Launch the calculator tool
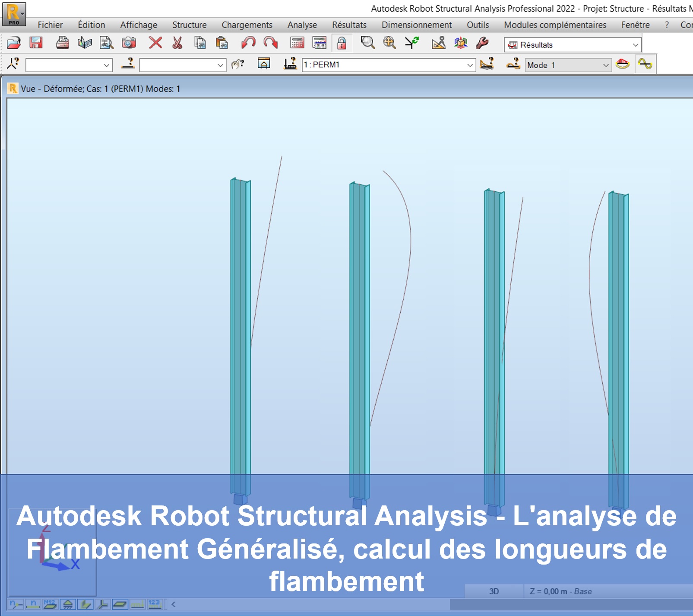693x616 pixels. [x=296, y=43]
